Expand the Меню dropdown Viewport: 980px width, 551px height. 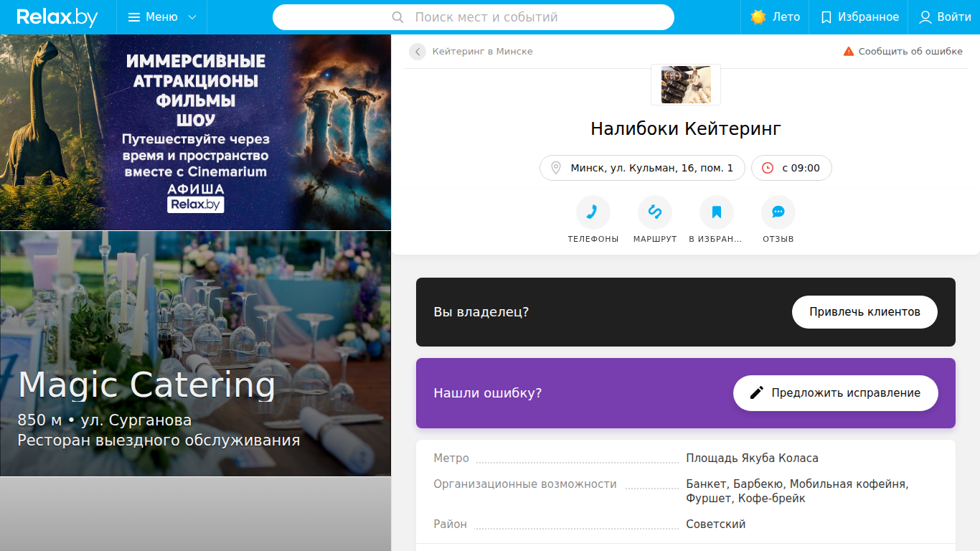pyautogui.click(x=162, y=17)
